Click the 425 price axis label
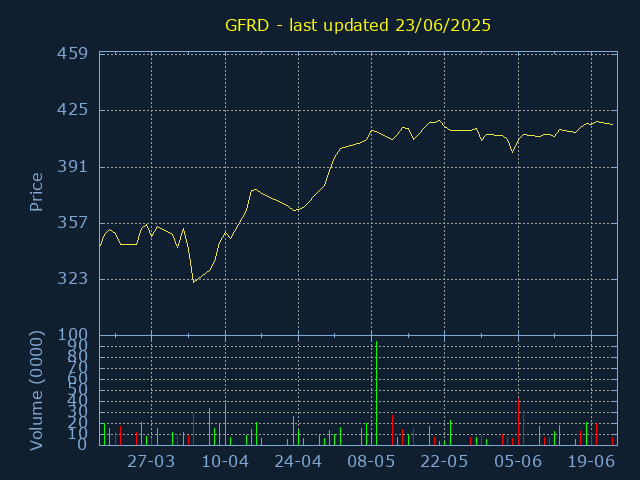The height and width of the screenshot is (480, 640). click(73, 110)
